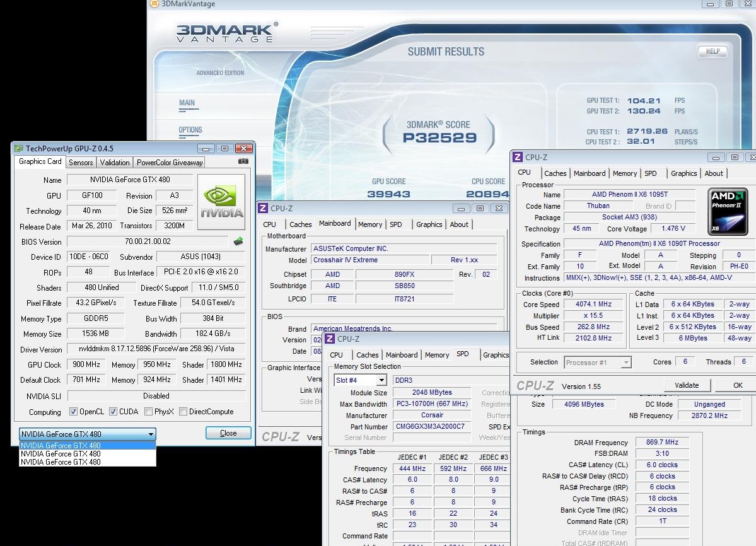Click the Close button in GPU-Z
The image size is (756, 546).
228,433
